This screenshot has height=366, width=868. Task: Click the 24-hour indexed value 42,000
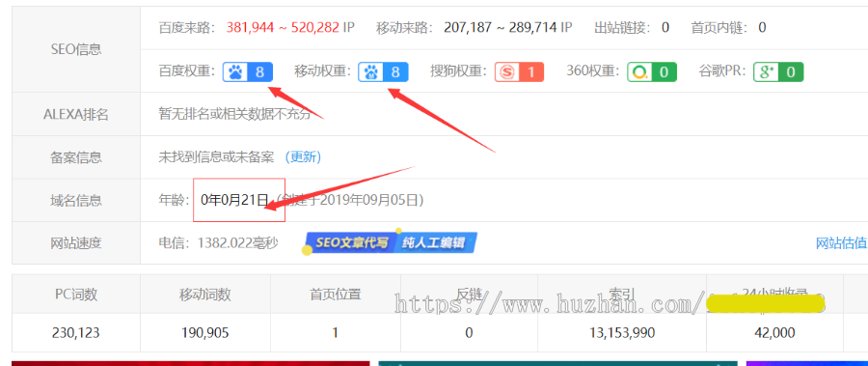click(774, 333)
